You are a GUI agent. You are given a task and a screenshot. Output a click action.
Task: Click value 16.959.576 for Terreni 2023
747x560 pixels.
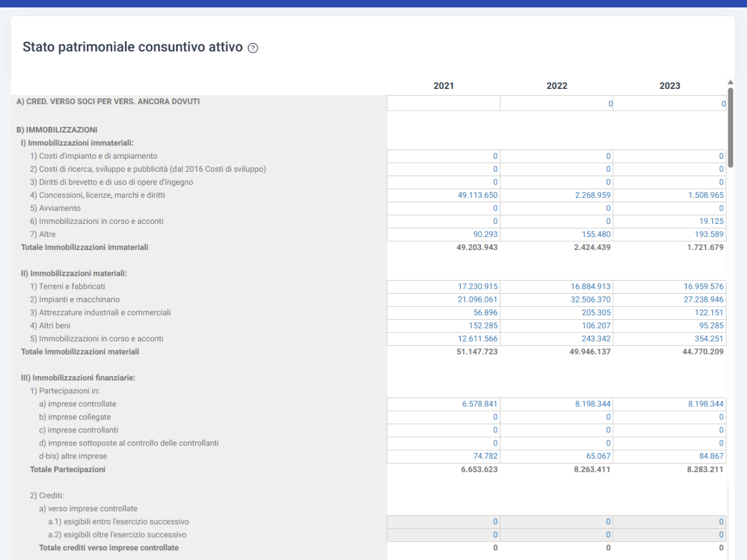[704, 287]
